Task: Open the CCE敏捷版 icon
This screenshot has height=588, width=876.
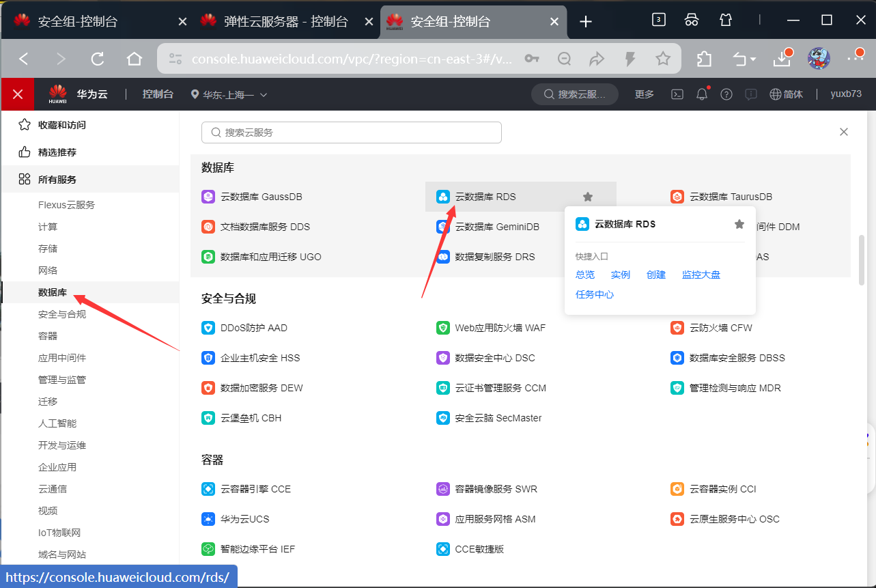Action: 443,549
